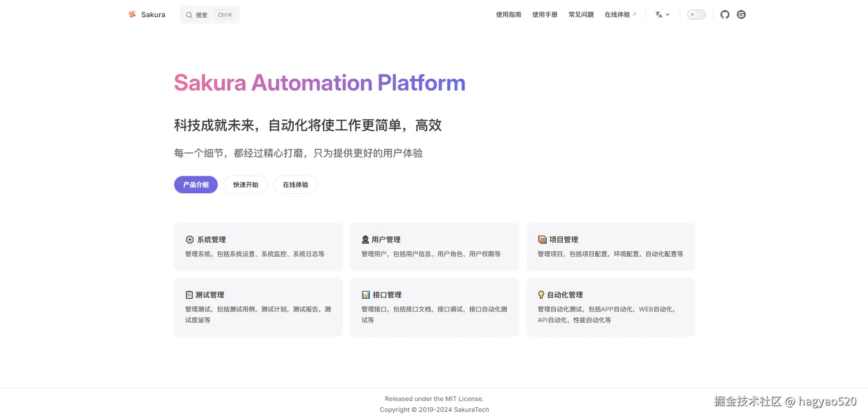
Task: Click the user icon beside 用户管理
Action: pos(365,240)
